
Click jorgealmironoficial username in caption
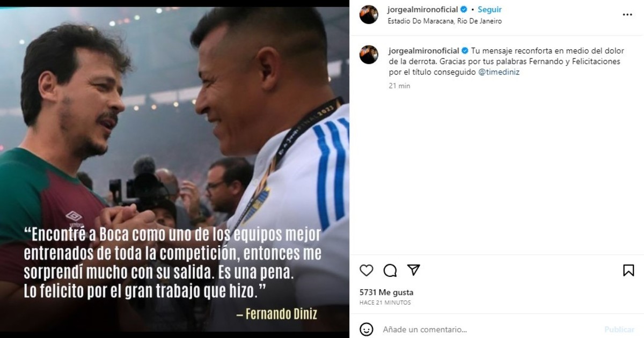423,51
